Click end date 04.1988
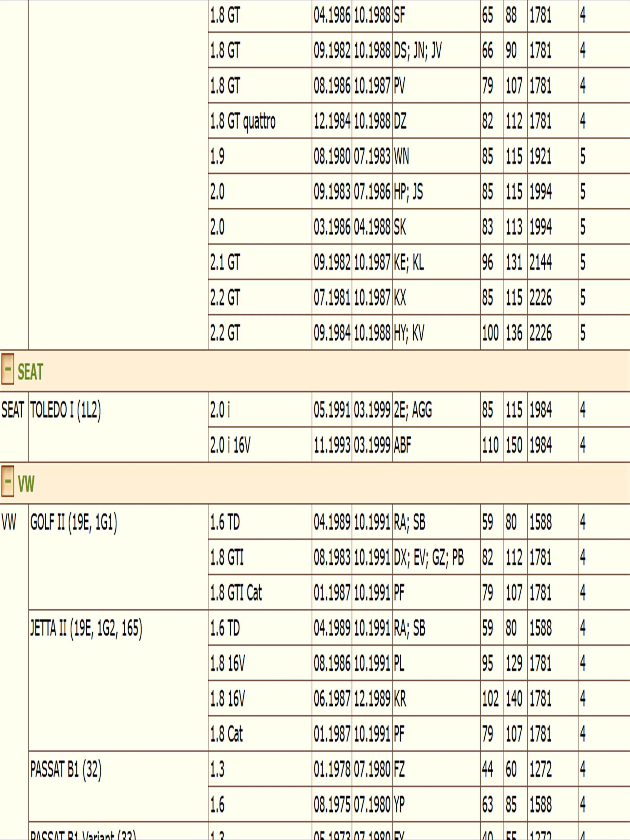Image resolution: width=630 pixels, height=840 pixels. click(x=372, y=227)
